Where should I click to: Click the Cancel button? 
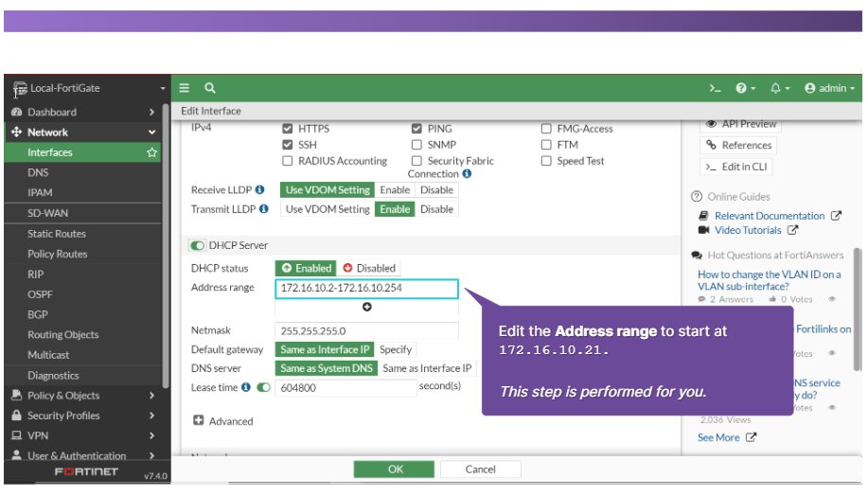click(481, 469)
